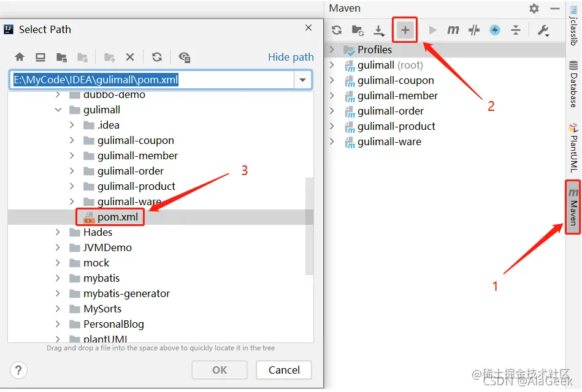Click the Delete X icon in Select Path
The height and width of the screenshot is (392, 582).
(x=130, y=57)
